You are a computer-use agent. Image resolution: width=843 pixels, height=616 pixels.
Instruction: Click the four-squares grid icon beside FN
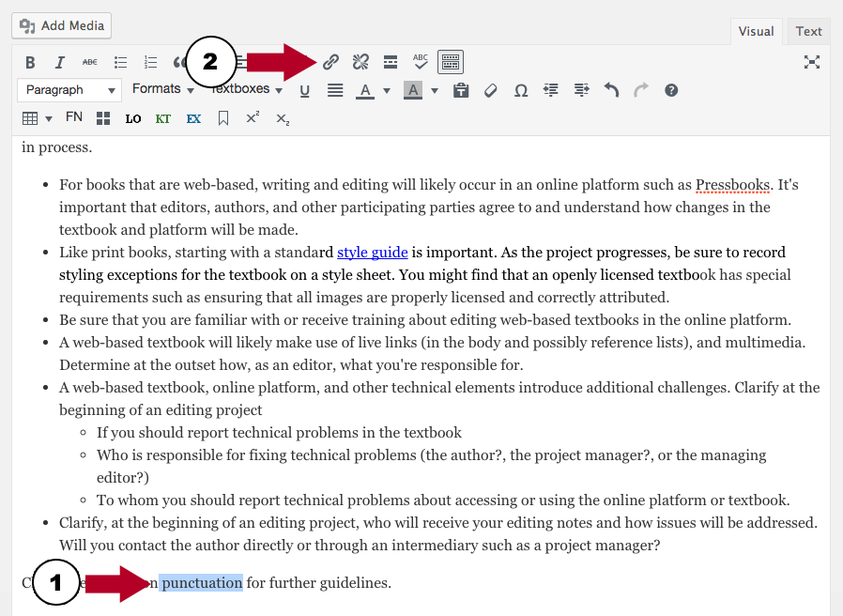click(x=103, y=118)
